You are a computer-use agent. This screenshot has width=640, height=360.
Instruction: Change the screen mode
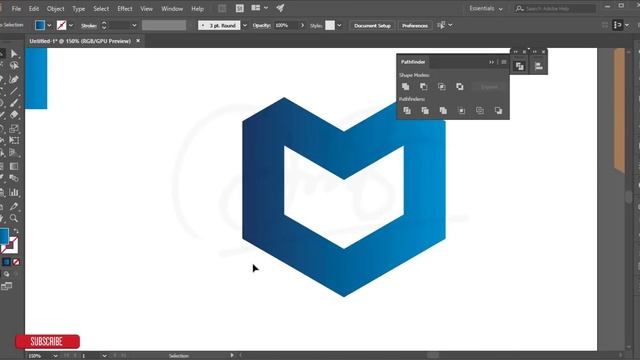click(x=7, y=286)
